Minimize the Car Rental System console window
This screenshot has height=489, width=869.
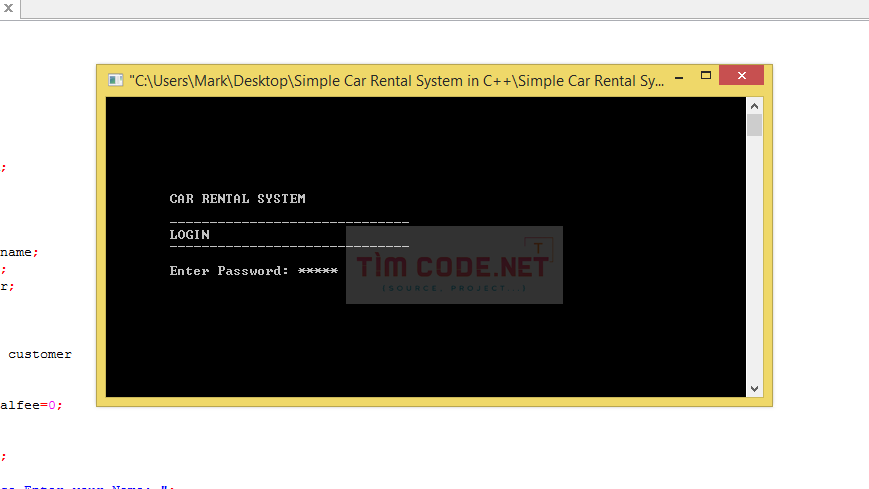point(679,76)
